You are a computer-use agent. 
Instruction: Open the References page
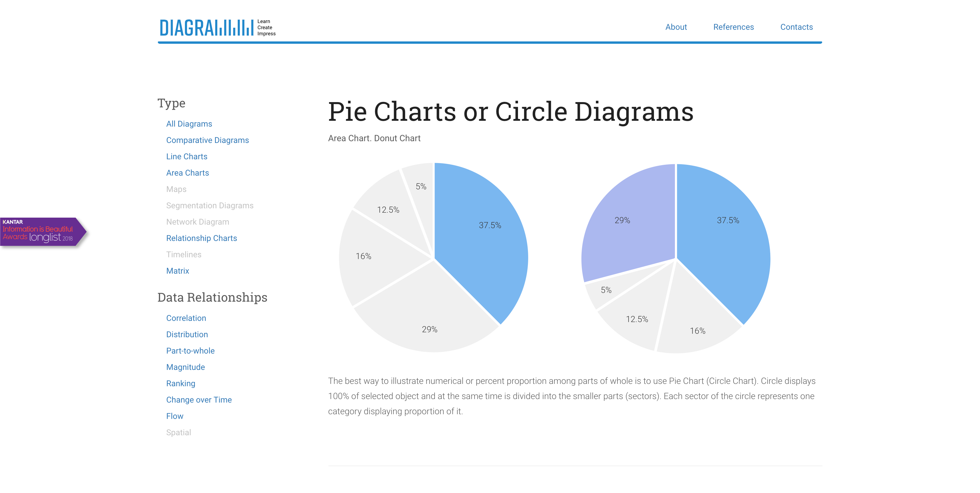click(734, 27)
